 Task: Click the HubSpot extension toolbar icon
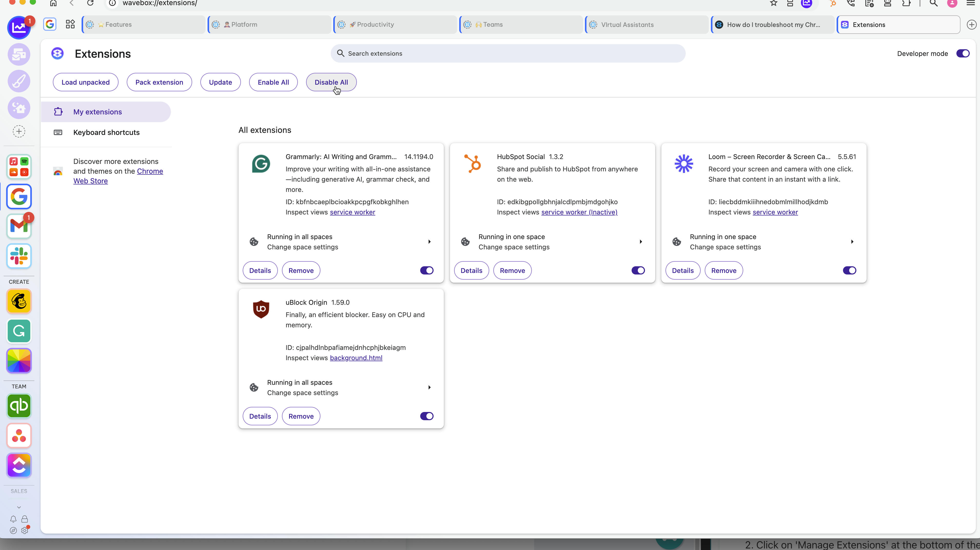(x=833, y=3)
